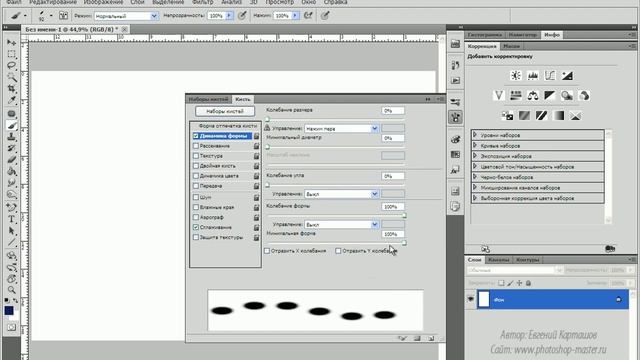The width and height of the screenshot is (640, 360).
Task: Select the Crop tool
Action: click(11, 88)
